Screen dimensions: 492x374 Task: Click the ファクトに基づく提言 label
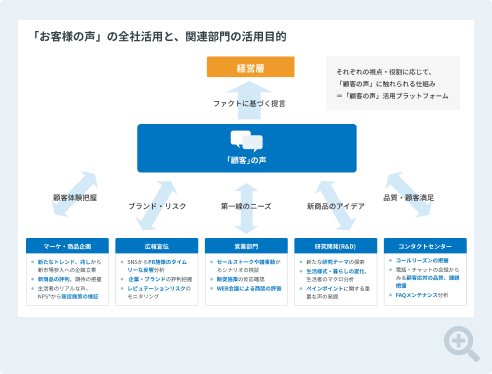(x=249, y=104)
